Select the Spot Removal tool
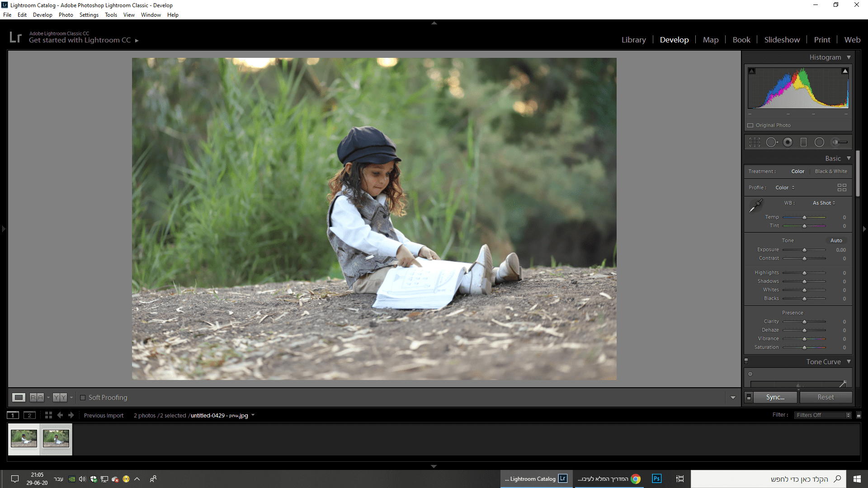 pos(771,142)
